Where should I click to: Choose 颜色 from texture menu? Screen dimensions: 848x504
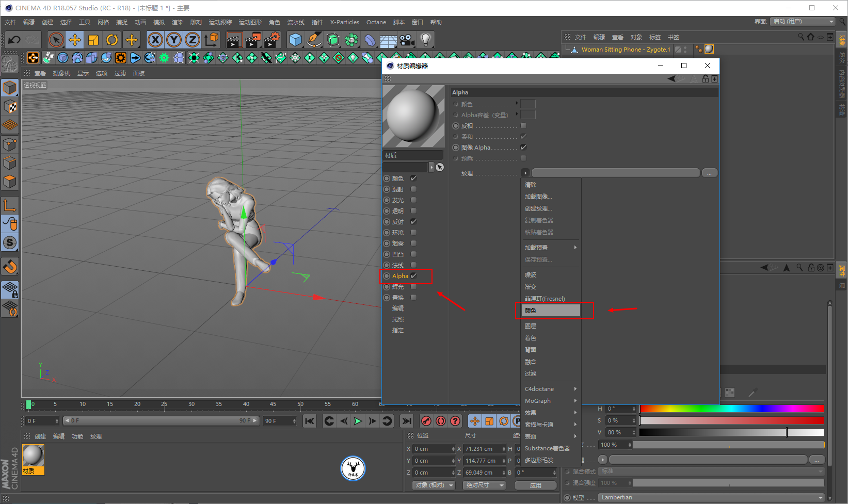[x=551, y=311]
